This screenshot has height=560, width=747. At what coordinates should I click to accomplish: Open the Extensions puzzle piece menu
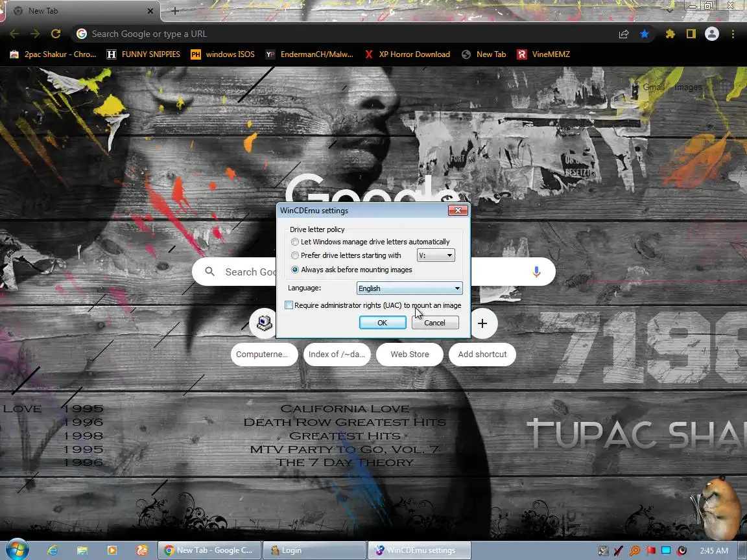tap(670, 34)
